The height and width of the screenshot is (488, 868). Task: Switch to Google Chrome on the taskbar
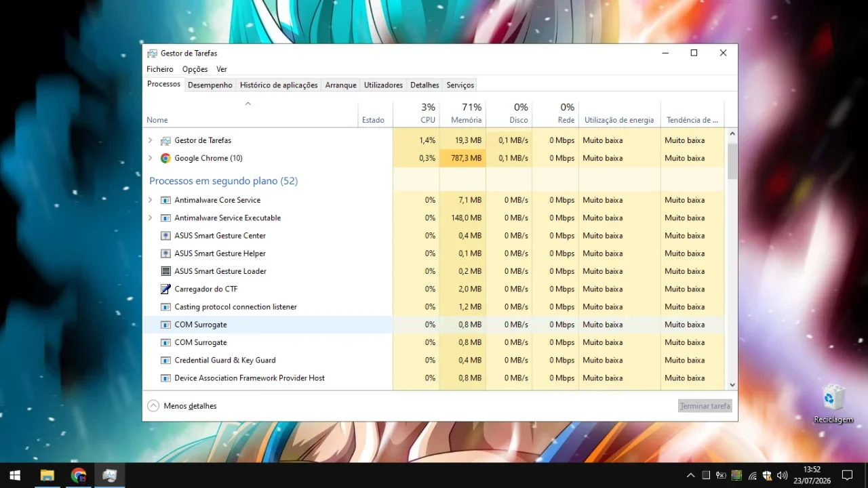pyautogui.click(x=79, y=475)
